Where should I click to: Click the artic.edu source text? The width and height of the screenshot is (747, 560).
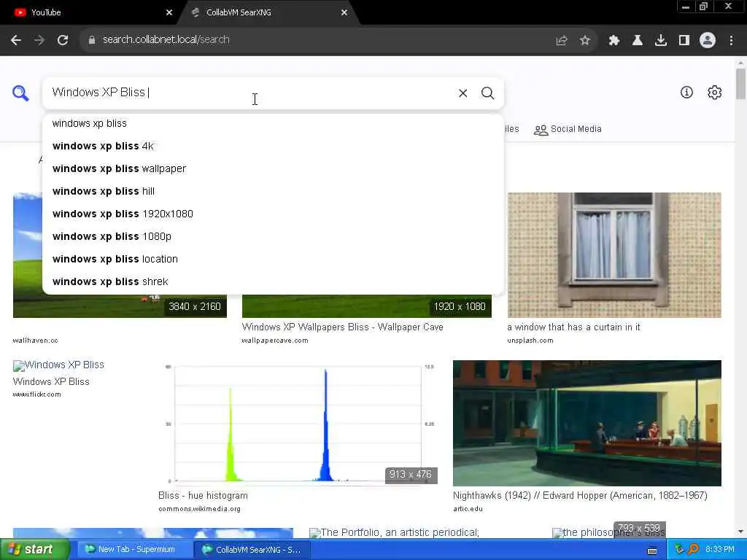tap(468, 509)
